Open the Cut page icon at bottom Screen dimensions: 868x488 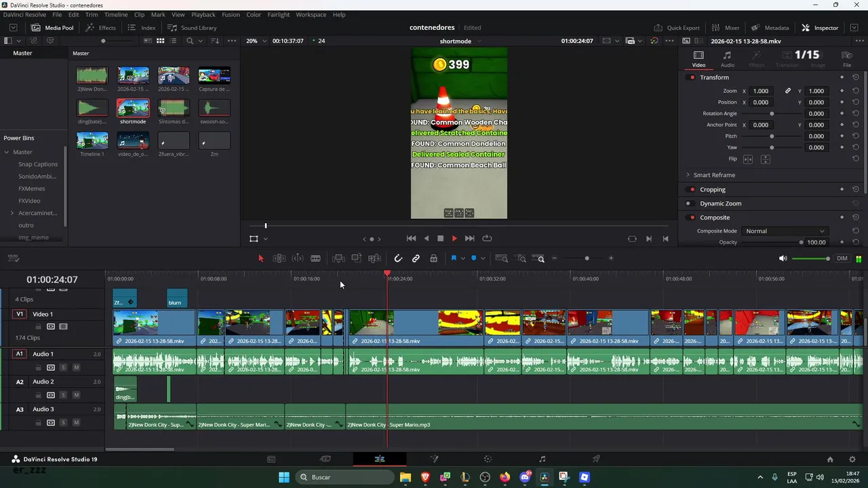[325, 459]
